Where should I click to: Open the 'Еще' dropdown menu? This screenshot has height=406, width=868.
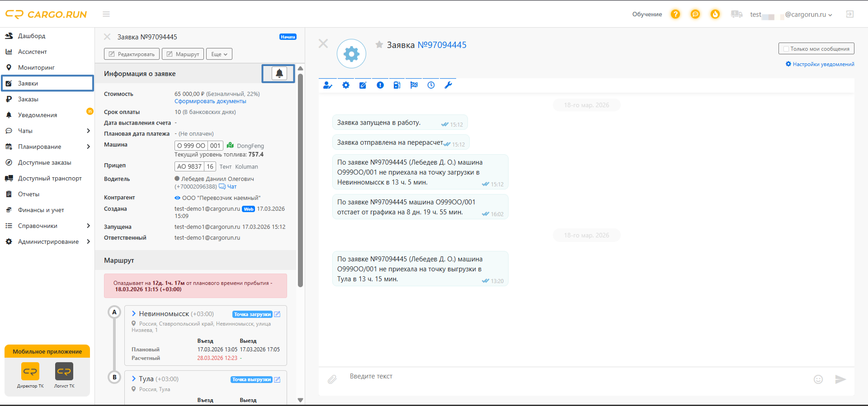[219, 54]
